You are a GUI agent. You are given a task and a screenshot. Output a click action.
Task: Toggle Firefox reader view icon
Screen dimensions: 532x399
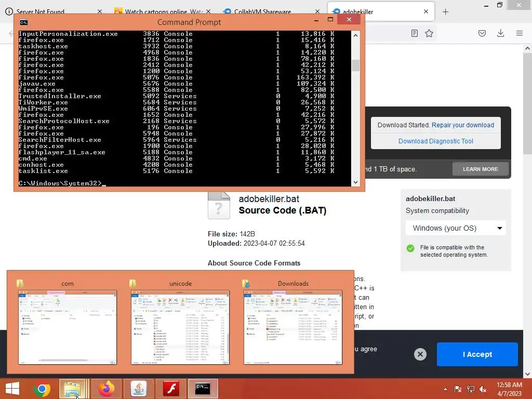point(414,33)
